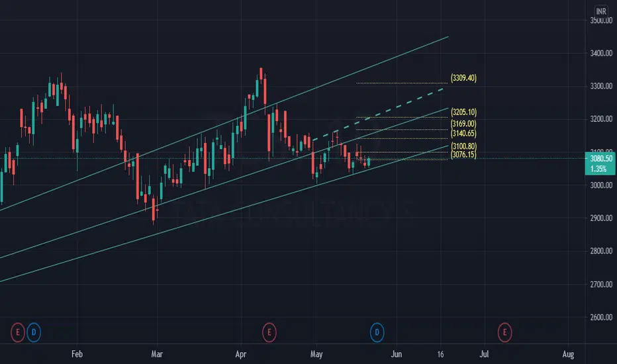The width and height of the screenshot is (617, 364).
Task: Click the 2600.00 price axis label
Action: [x=601, y=317]
